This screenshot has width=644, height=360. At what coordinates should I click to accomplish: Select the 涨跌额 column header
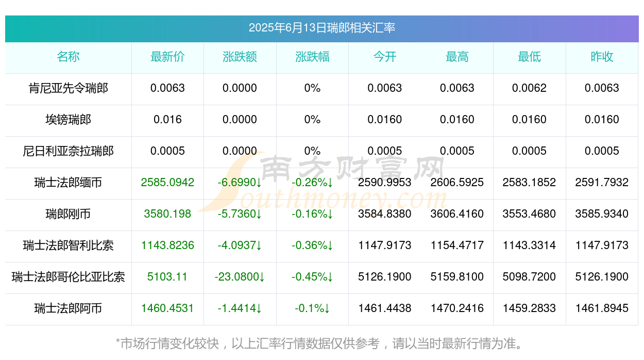click(240, 57)
